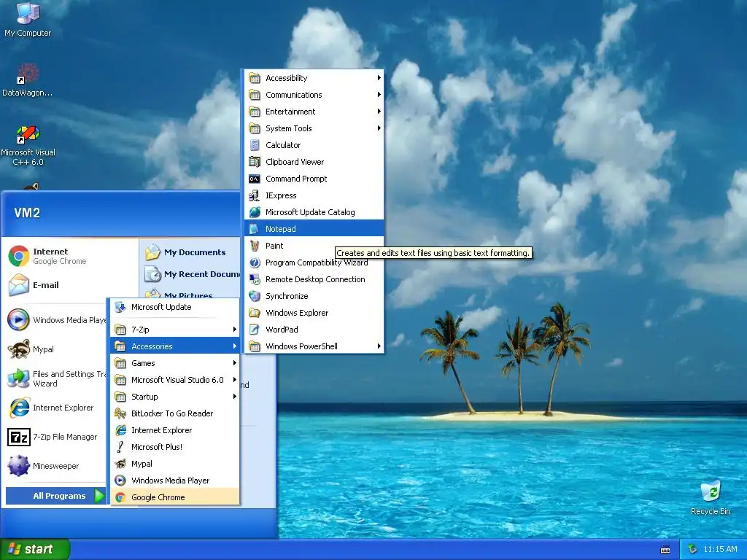
Task: Open the E-mail pinned item
Action: tap(69, 285)
